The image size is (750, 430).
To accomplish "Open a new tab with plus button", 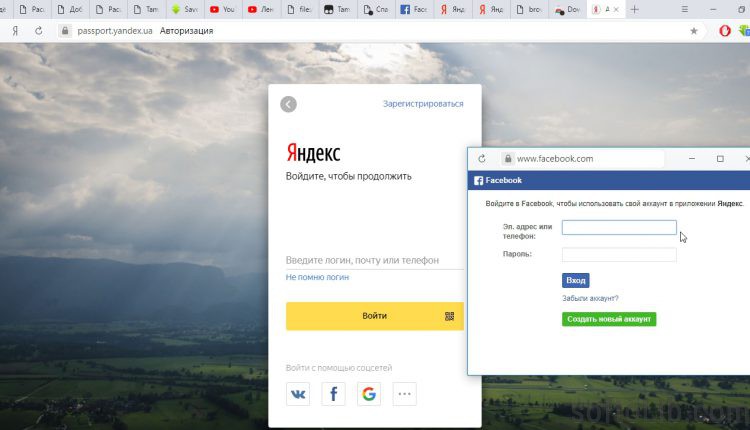I will 634,9.
